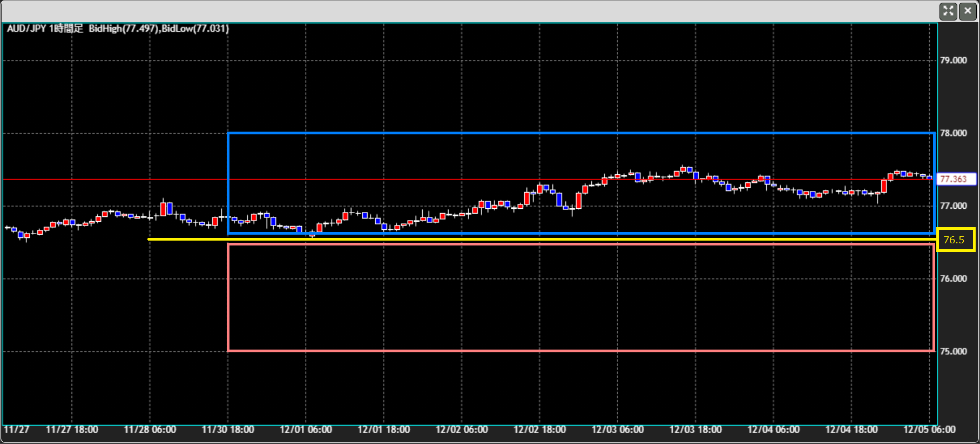Click the 12/04 06:00 time label
980x444 pixels.
774,430
